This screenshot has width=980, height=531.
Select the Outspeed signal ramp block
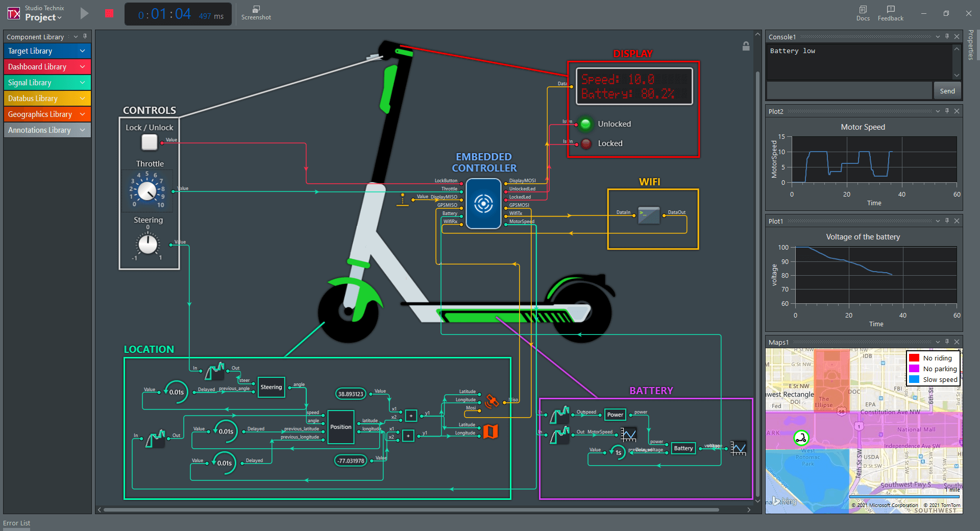pos(560,415)
